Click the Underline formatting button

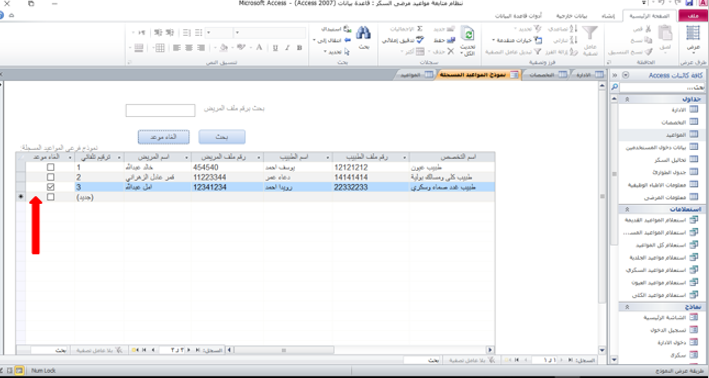tap(275, 47)
